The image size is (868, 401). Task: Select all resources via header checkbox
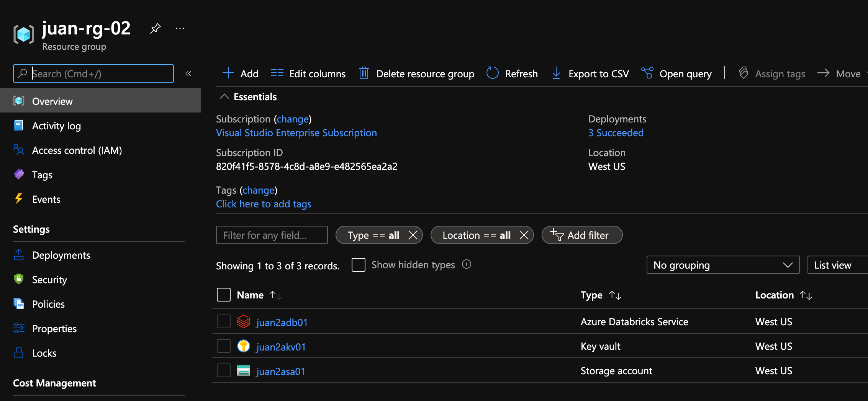pos(223,295)
